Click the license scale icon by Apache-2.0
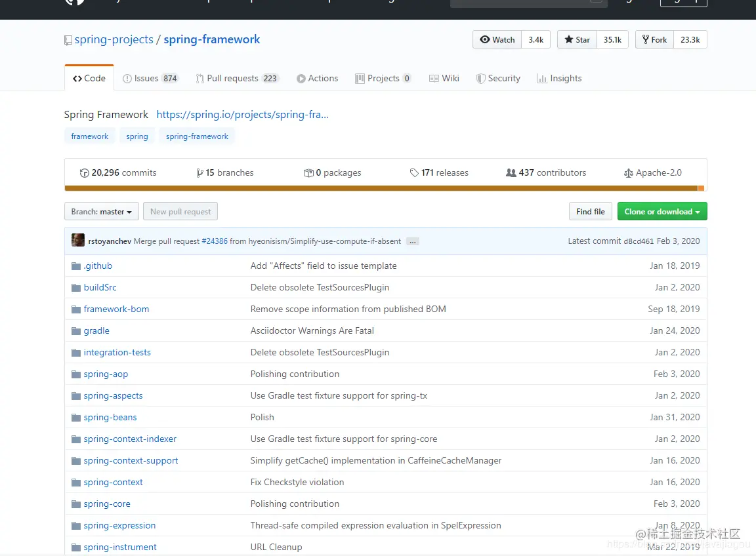Screen dimensions: 756x556 point(628,173)
